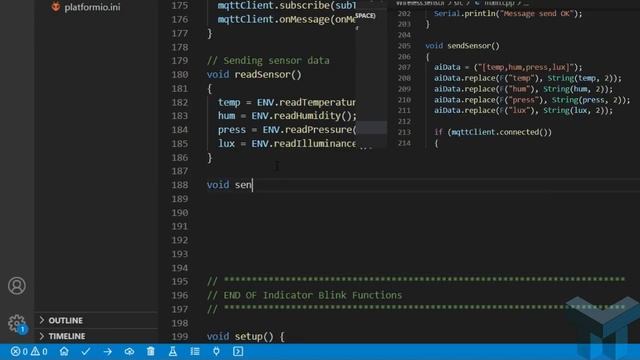Open platformio.ini in the explorer
The width and height of the screenshot is (640, 360).
[92, 7]
